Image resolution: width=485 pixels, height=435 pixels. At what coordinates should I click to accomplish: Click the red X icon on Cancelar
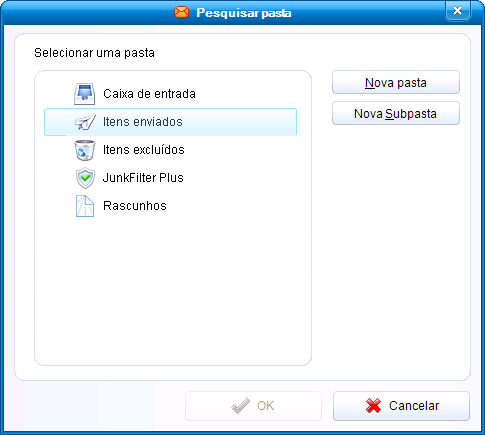(x=373, y=406)
